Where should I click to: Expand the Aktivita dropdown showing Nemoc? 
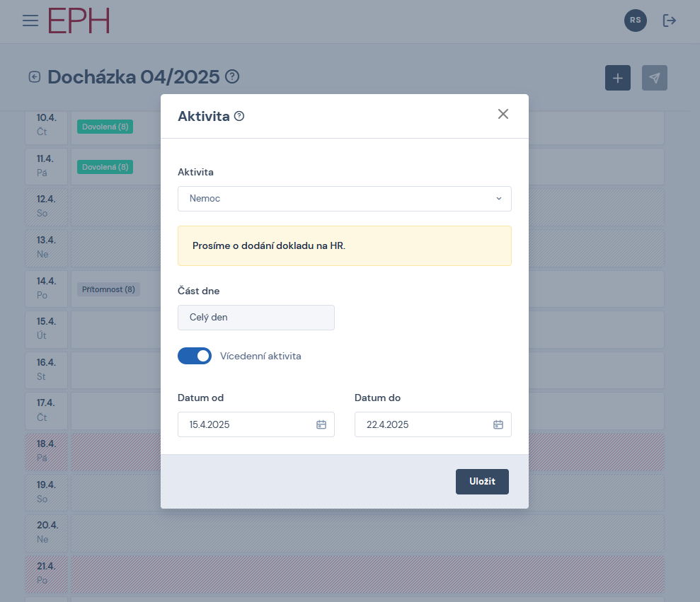point(344,199)
